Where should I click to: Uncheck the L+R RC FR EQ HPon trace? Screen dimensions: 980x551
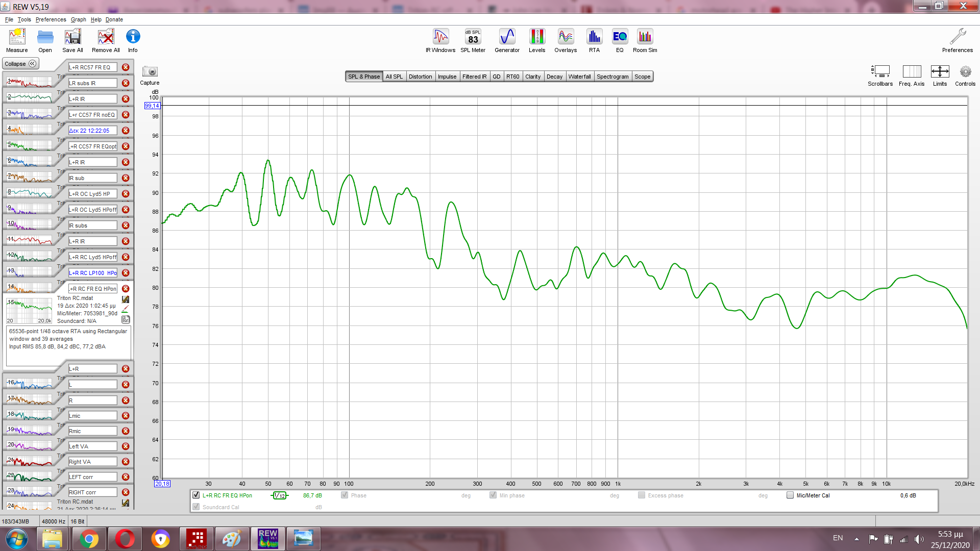[x=196, y=495]
